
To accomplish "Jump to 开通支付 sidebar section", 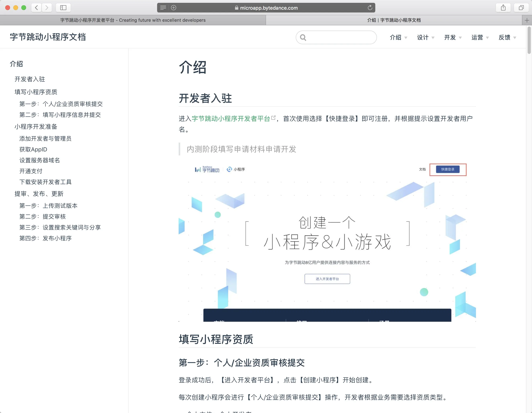I will coord(31,171).
